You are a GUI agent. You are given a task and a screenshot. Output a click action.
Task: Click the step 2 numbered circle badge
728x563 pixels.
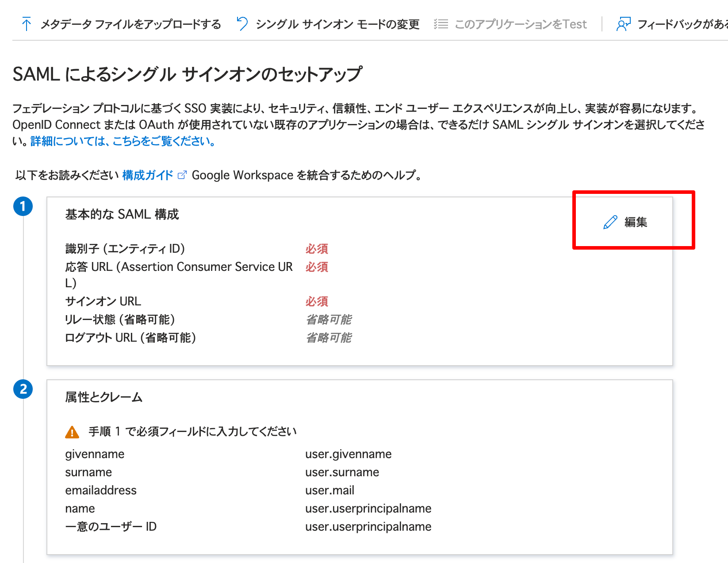click(x=23, y=389)
